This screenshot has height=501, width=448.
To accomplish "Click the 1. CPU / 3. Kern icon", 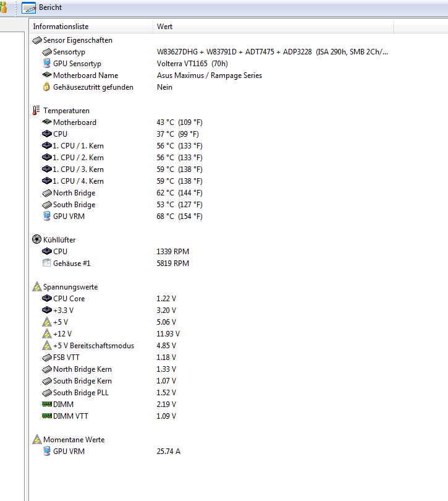I will coord(47,169).
